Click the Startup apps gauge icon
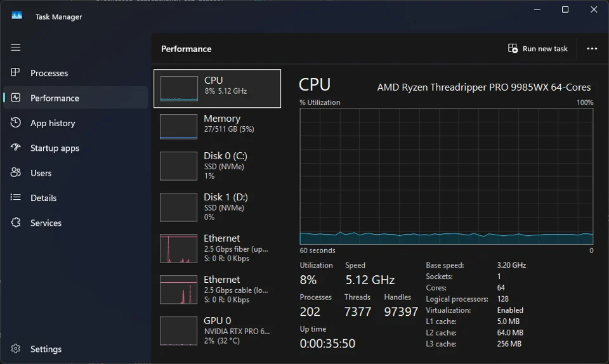609x364 pixels. tap(15, 148)
